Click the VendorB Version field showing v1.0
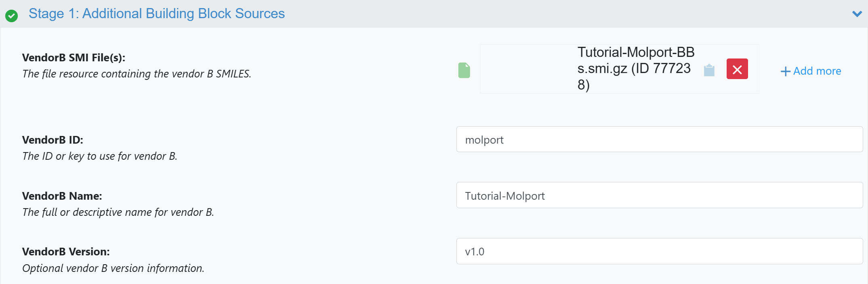Image resolution: width=868 pixels, height=284 pixels. (x=659, y=251)
